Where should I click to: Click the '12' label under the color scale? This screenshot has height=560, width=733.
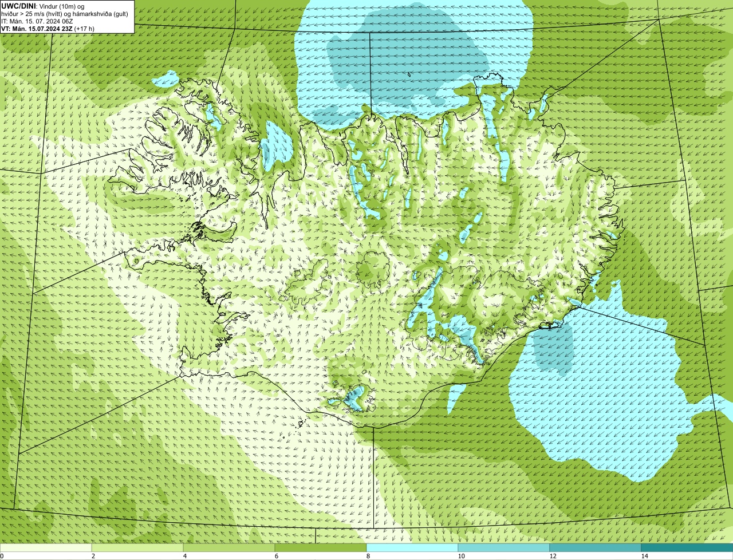[553, 556]
